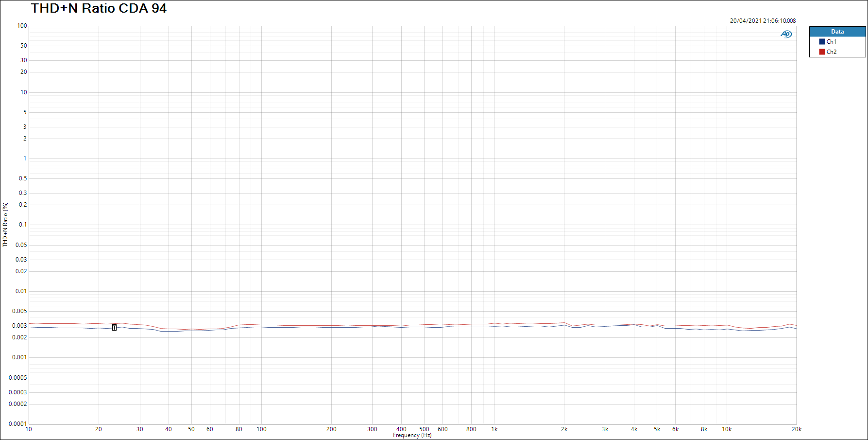Click the Data legend header
The height and width of the screenshot is (440, 868).
(x=837, y=32)
